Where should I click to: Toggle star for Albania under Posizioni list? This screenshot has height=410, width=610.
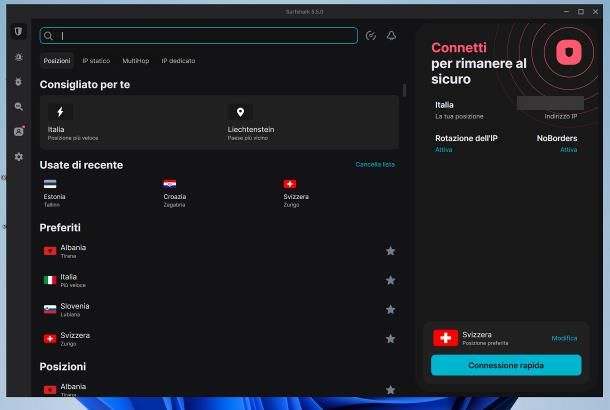point(391,390)
